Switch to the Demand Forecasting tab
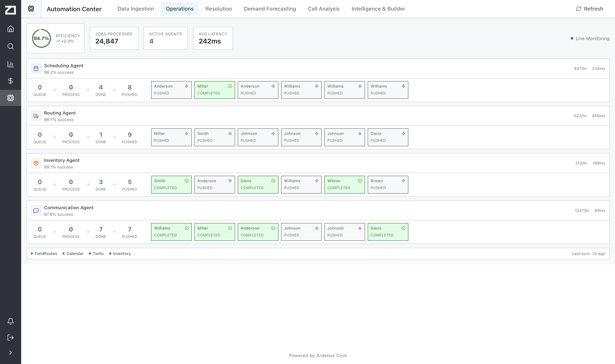Image resolution: width=615 pixels, height=364 pixels. pos(270,9)
